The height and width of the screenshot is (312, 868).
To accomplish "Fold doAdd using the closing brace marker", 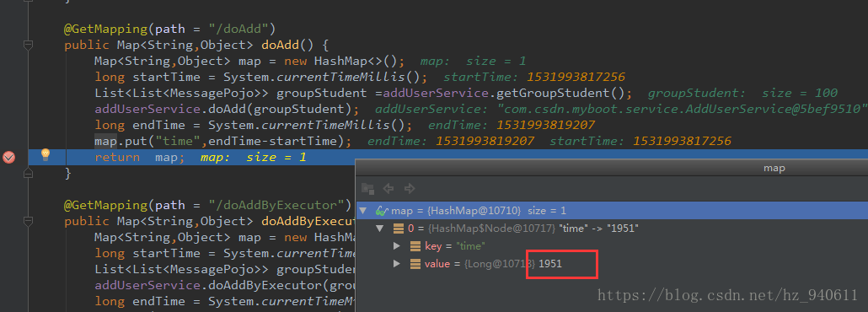I will pyautogui.click(x=29, y=174).
